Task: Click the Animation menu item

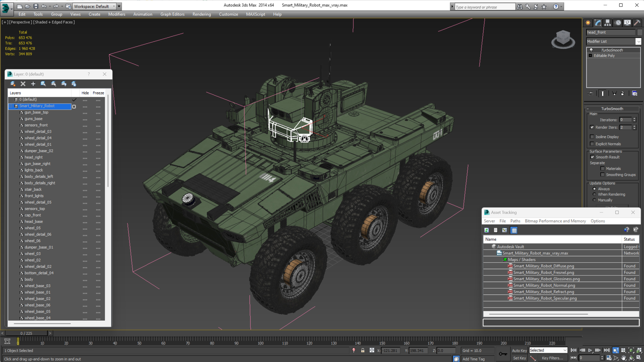Action: click(x=142, y=14)
